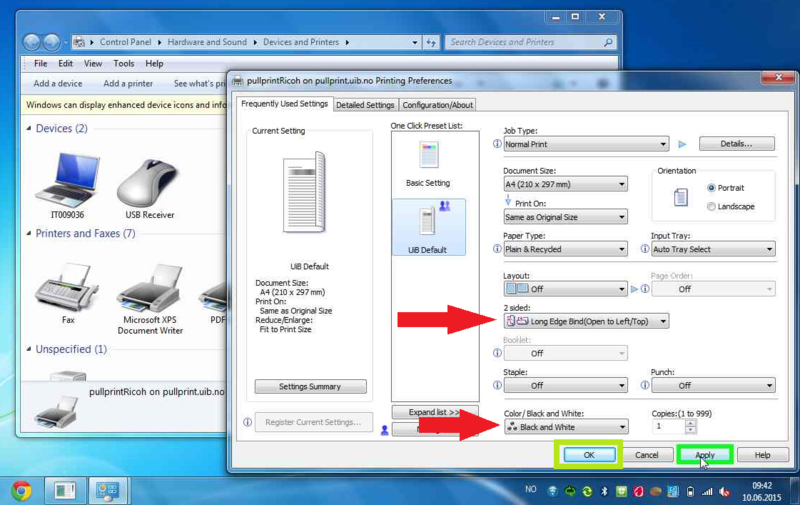
Task: Click info icon beside Register Current Settings
Action: coord(247,422)
